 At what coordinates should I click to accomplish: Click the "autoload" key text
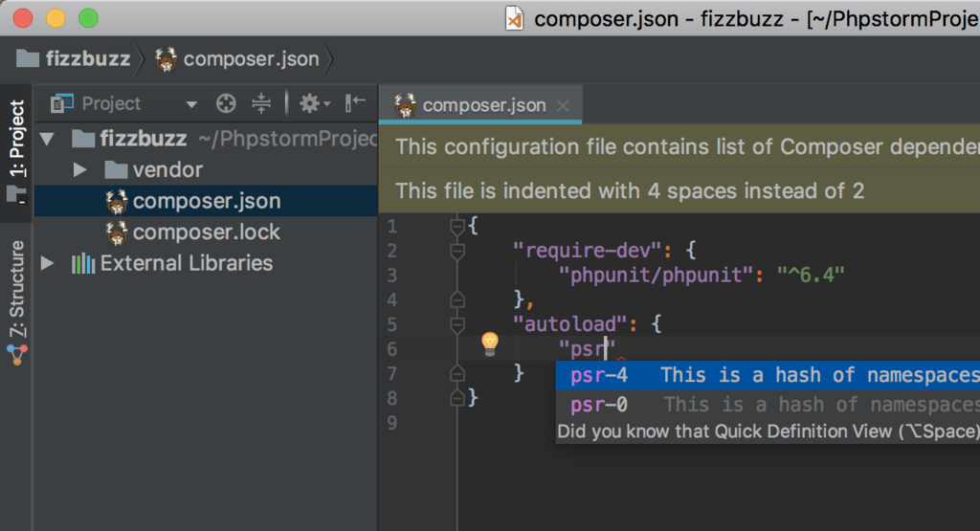569,324
